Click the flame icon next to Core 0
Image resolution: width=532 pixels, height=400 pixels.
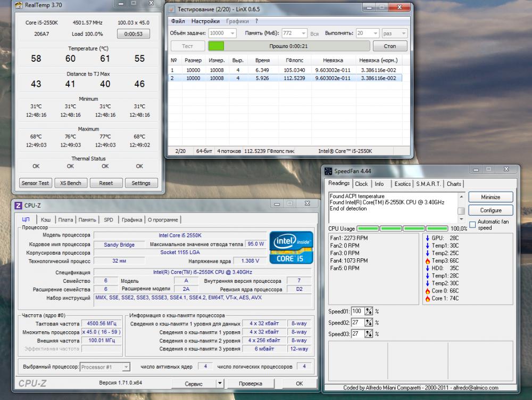tap(428, 291)
